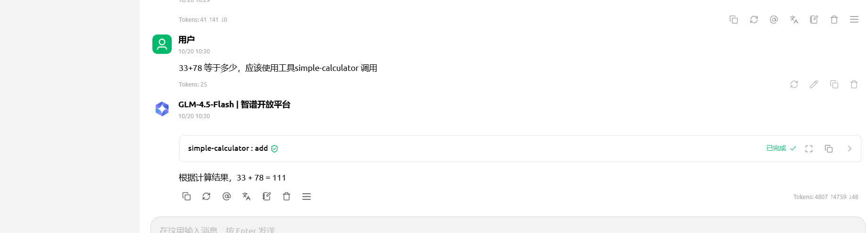Screen dimensions: 868x233
Task: Click the simple-calculator : add tool title
Action: [x=228, y=148]
